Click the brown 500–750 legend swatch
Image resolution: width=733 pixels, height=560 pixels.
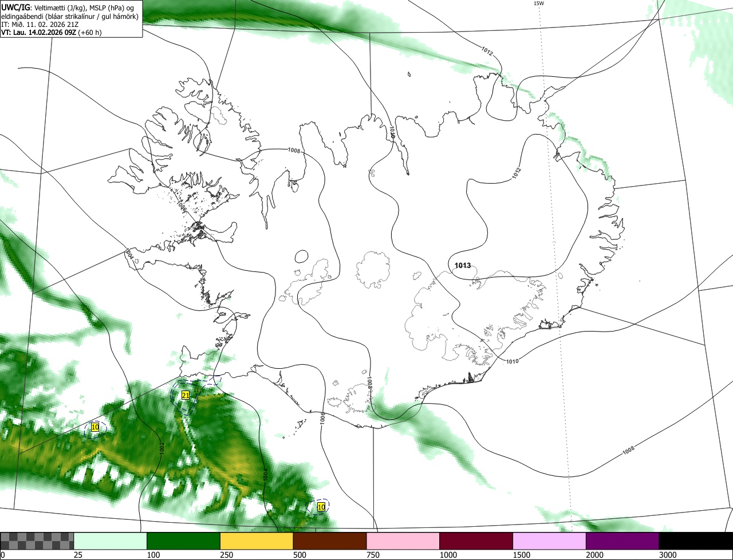tap(330, 541)
